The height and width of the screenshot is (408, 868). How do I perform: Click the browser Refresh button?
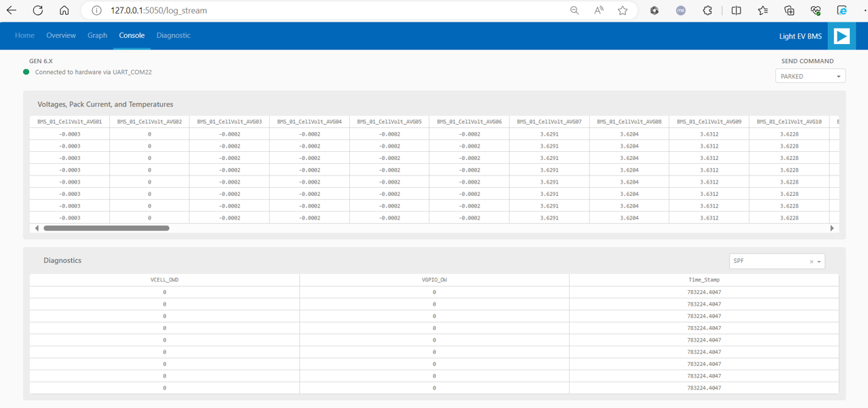(x=37, y=10)
